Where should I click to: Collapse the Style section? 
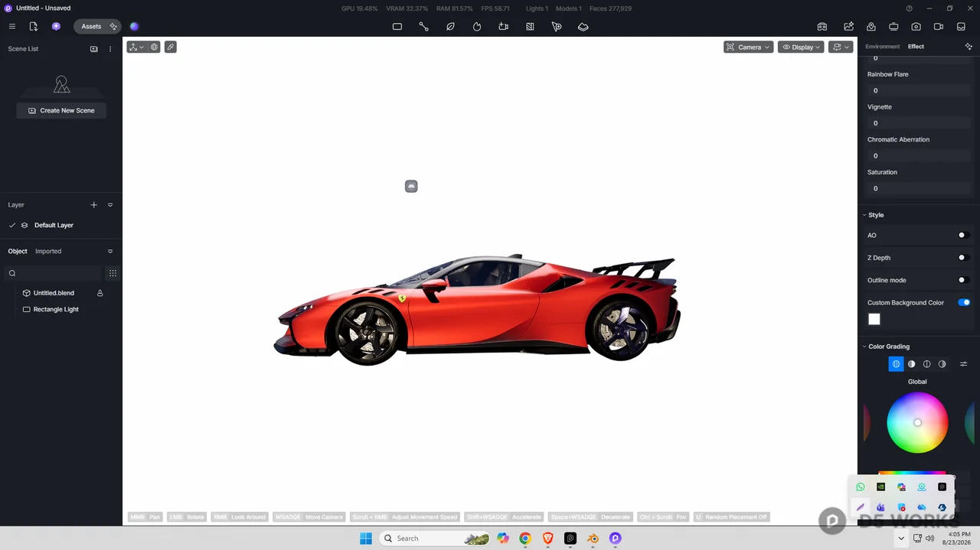click(864, 215)
